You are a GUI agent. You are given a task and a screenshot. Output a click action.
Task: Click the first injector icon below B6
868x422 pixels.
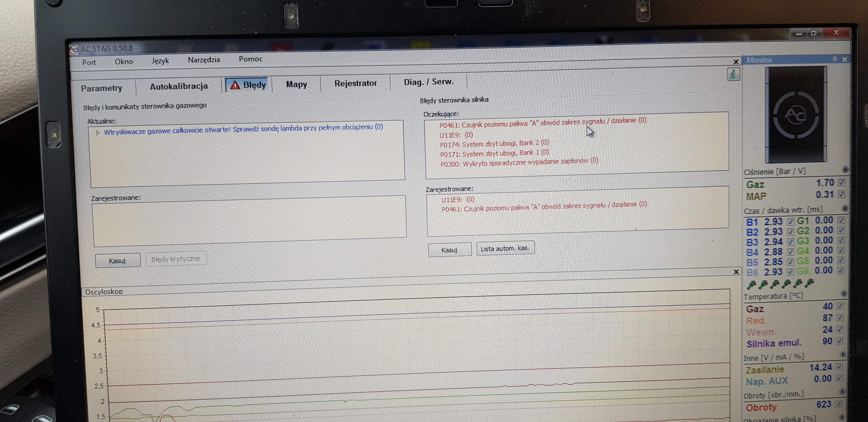[x=751, y=285]
